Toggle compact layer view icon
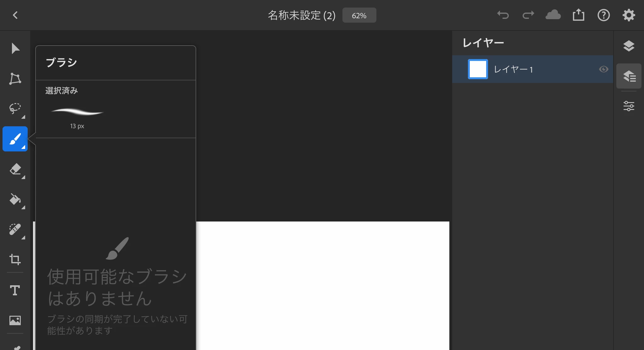 629,46
